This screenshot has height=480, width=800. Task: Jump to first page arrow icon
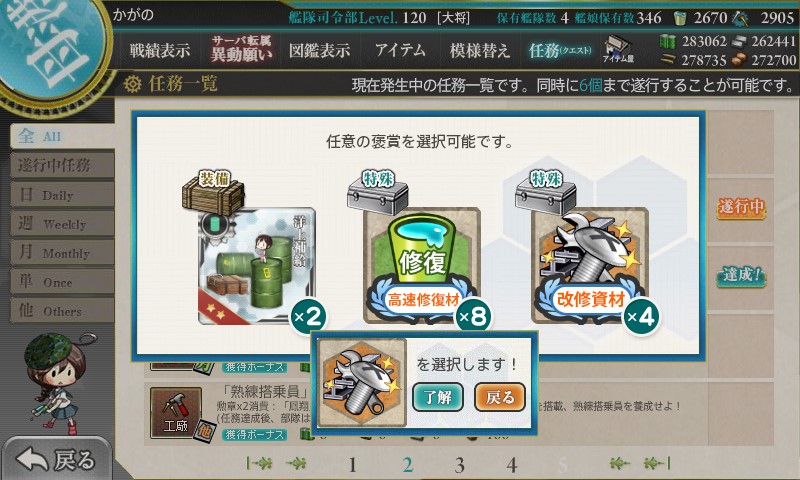pos(259,463)
